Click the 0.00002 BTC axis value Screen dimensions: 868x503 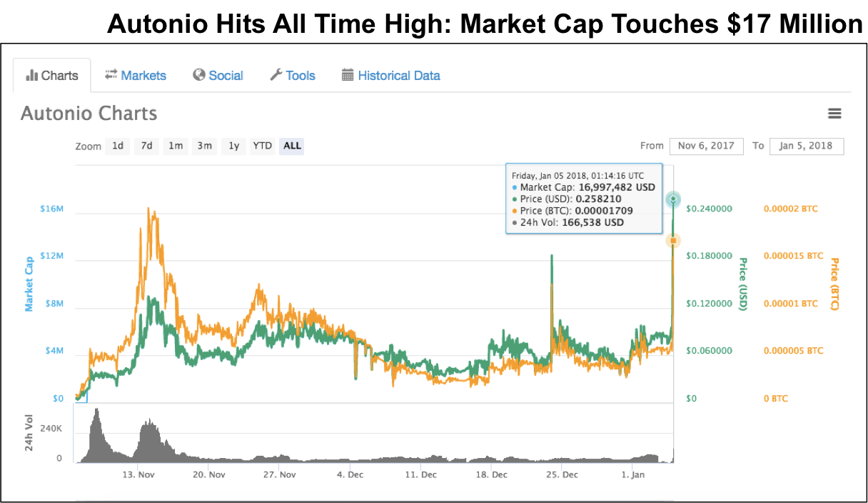coord(791,209)
